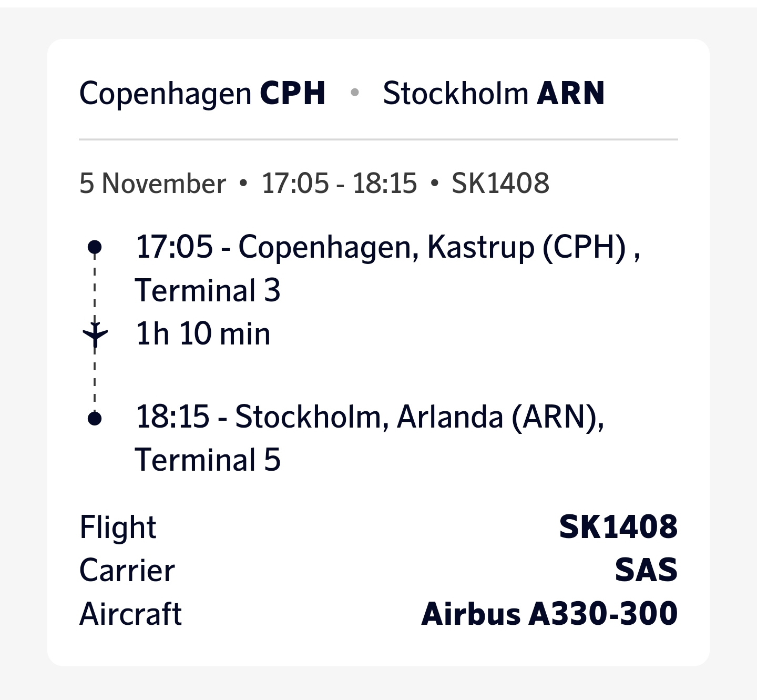This screenshot has height=700, width=757.
Task: Click the SK1408 code in the summary line
Action: (500, 184)
